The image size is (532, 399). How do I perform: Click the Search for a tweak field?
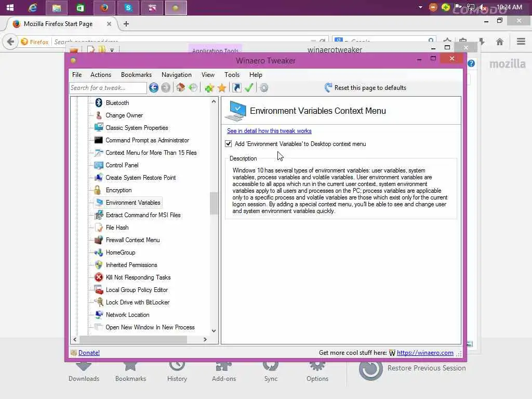(x=108, y=88)
